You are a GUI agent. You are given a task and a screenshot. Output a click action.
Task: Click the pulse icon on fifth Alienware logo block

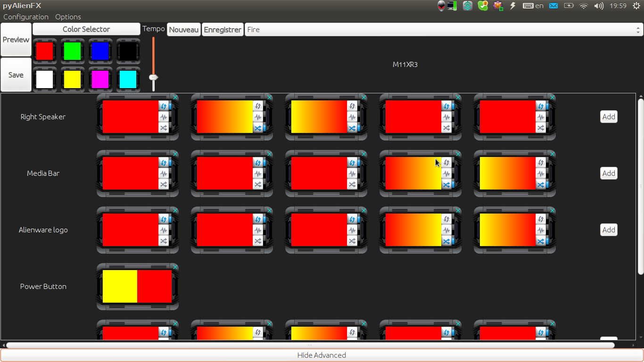(541, 230)
